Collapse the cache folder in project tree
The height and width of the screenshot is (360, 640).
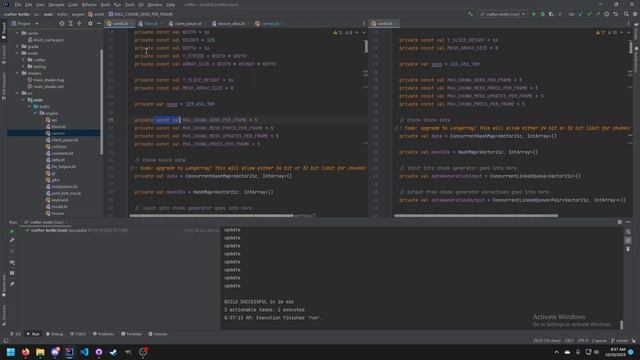click(x=18, y=33)
